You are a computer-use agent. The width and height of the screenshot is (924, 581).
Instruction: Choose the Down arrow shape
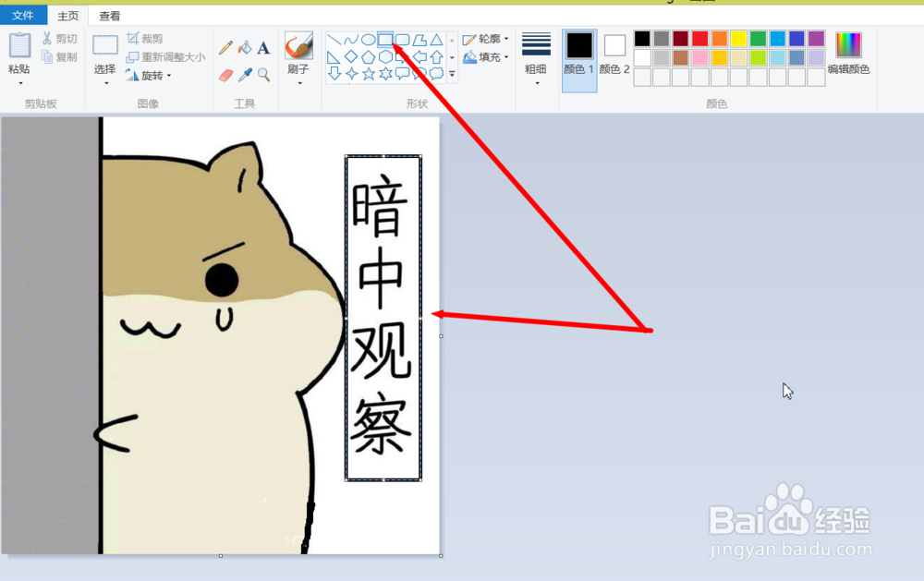click(x=334, y=74)
